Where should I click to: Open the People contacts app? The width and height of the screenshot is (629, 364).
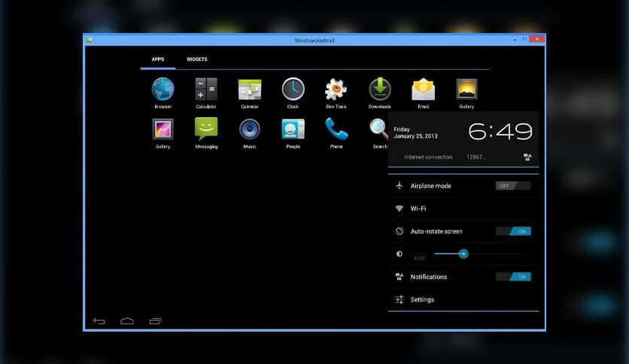(293, 129)
